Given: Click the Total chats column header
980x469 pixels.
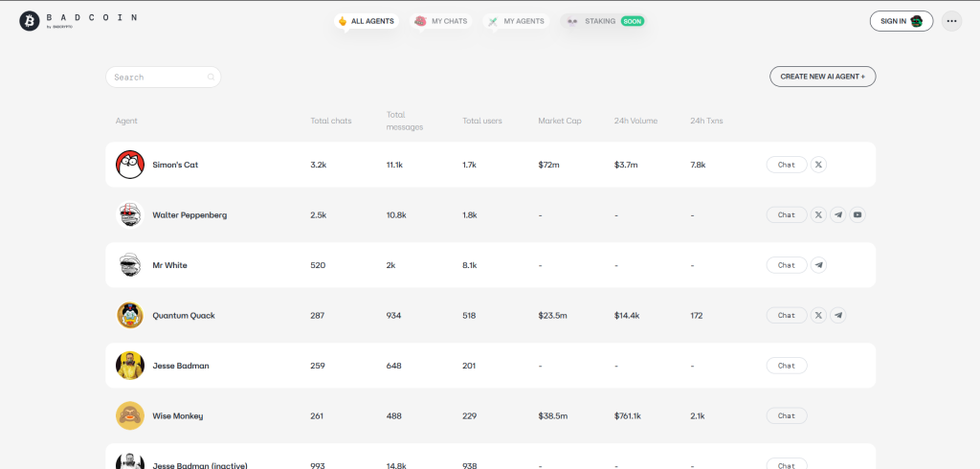Looking at the screenshot, I should click(x=330, y=121).
